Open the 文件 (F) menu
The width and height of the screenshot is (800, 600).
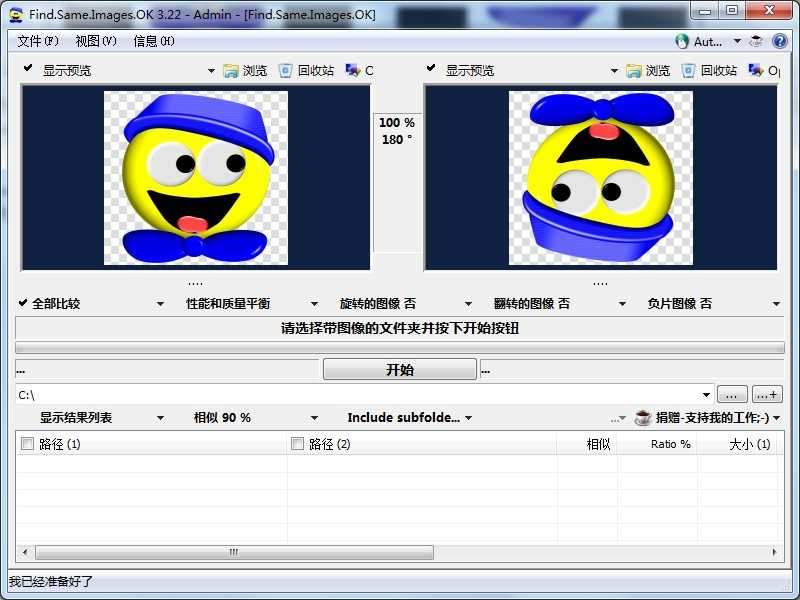click(x=38, y=41)
